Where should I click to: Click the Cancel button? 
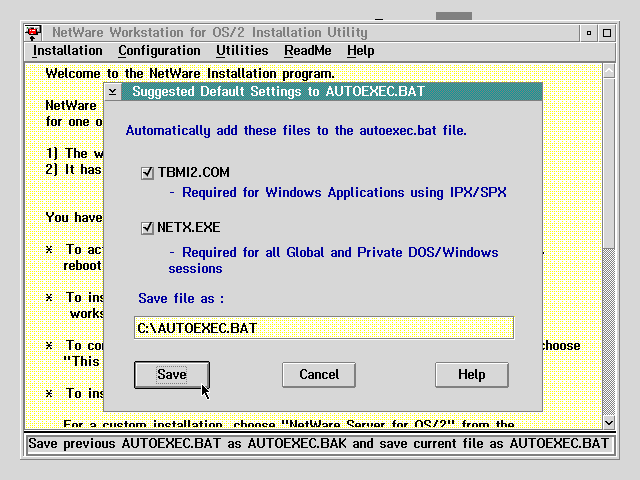(319, 375)
